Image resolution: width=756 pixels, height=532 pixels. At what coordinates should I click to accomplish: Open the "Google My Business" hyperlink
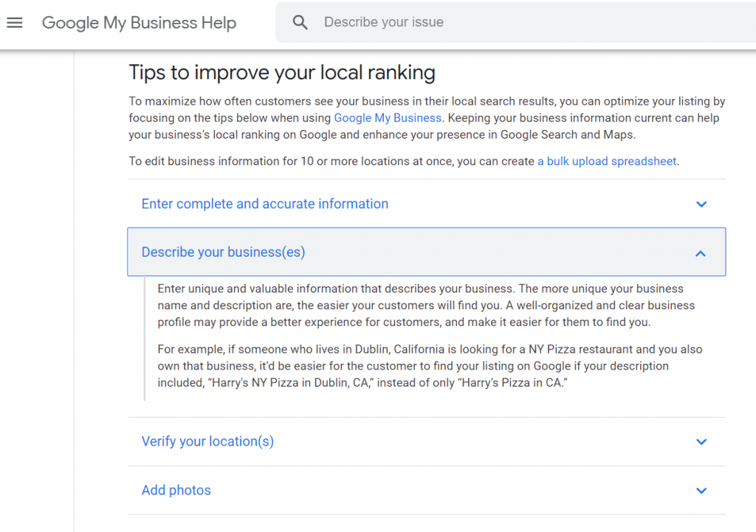click(387, 118)
